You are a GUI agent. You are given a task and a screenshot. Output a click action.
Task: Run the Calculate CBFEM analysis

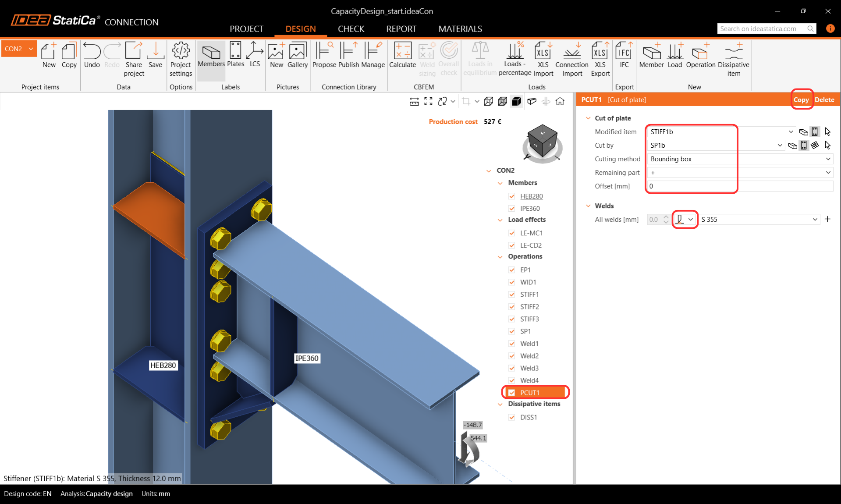[402, 55]
